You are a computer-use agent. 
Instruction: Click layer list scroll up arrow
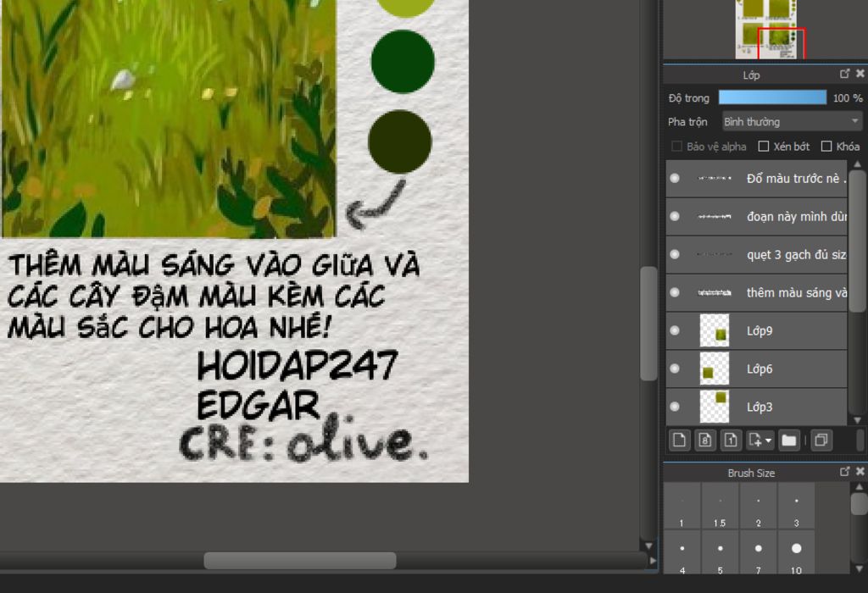858,164
